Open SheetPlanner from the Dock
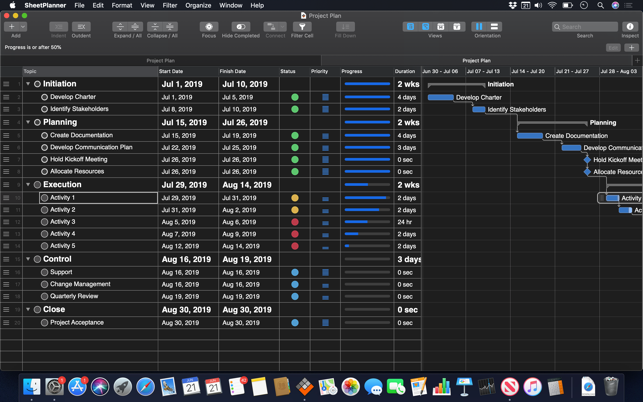 coord(305,387)
